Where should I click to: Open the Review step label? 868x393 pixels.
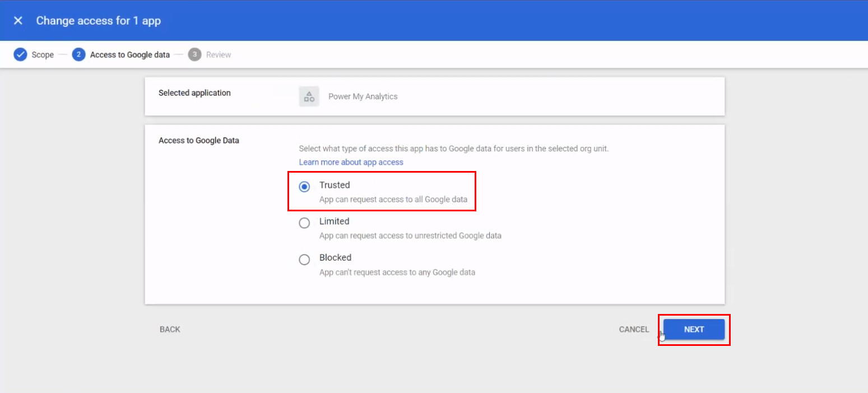(219, 55)
